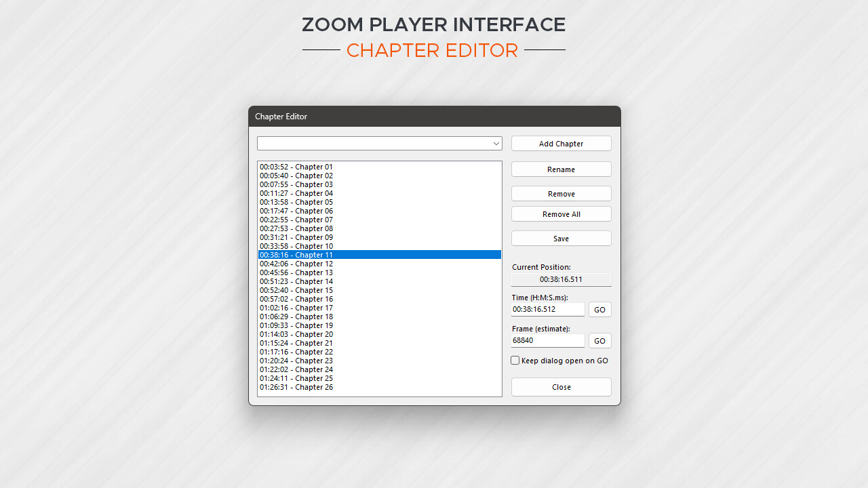Click GO next to the Time field

[x=599, y=310]
